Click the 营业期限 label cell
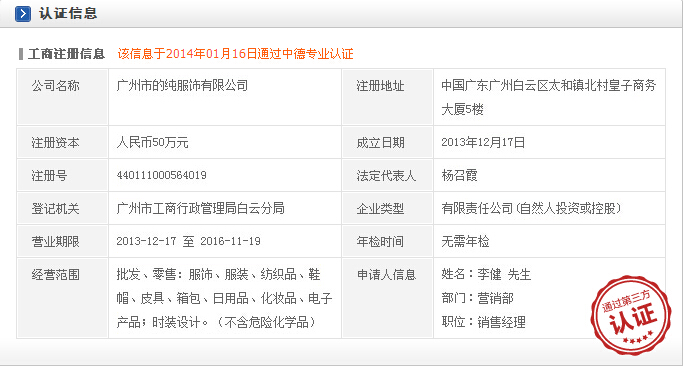 pos(62,241)
